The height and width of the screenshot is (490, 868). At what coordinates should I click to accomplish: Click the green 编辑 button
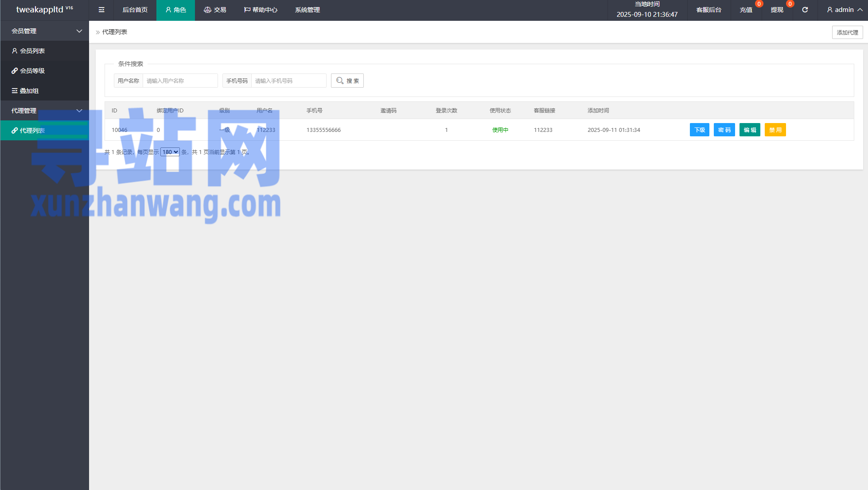749,130
